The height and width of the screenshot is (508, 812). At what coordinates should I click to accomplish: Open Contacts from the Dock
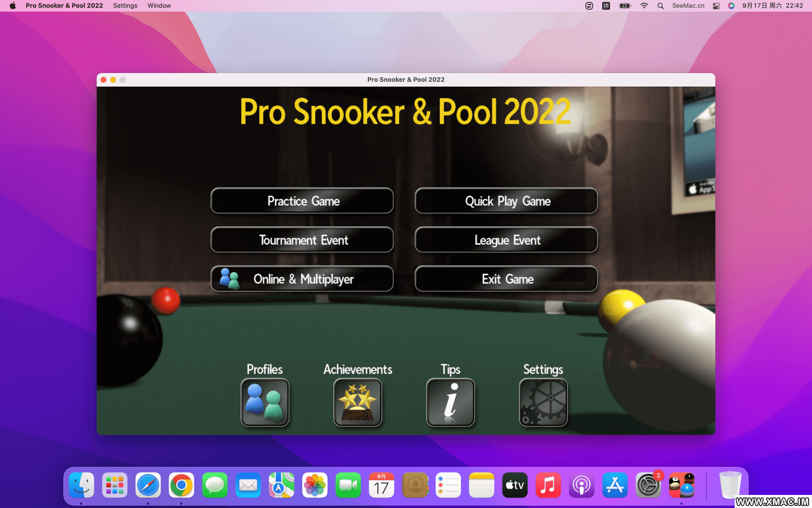pos(415,485)
